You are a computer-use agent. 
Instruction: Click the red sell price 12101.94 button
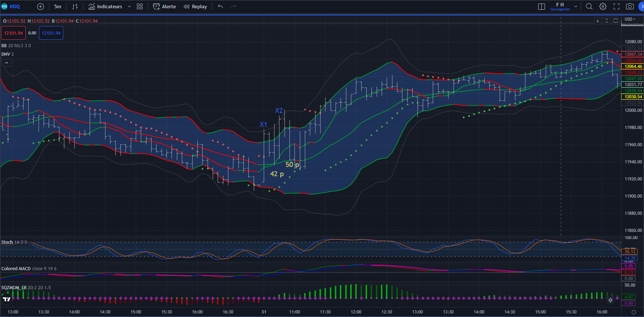pos(14,33)
